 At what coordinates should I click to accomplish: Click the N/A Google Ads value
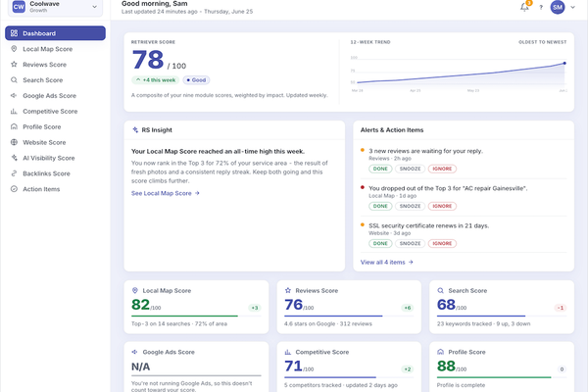point(140,367)
